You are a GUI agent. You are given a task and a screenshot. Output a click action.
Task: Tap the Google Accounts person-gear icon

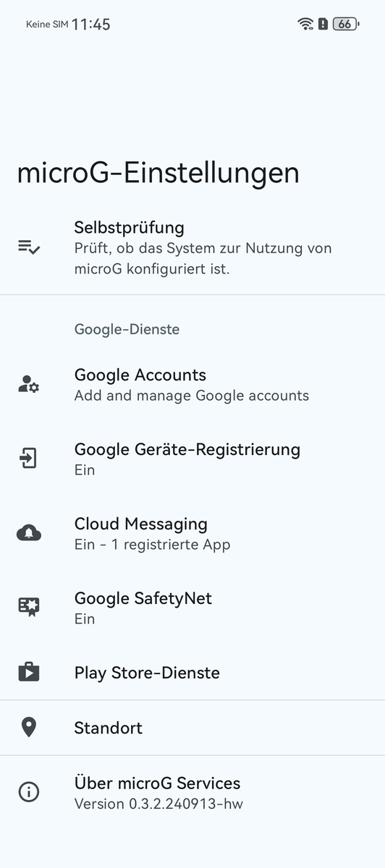click(29, 384)
